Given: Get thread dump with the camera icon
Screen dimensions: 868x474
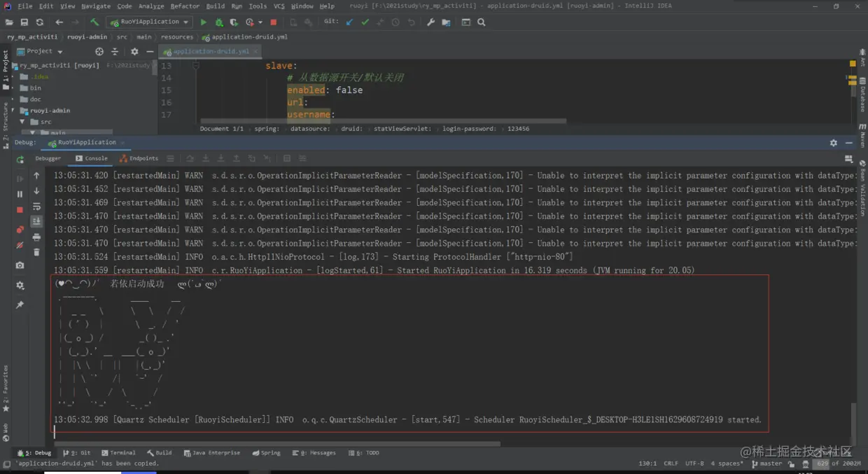Looking at the screenshot, I should pos(20,265).
